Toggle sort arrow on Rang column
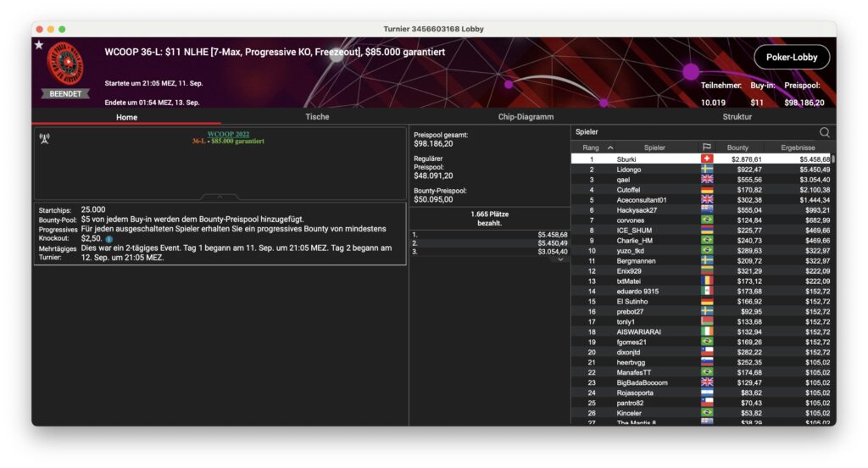Image resolution: width=868 pixels, height=468 pixels. 610,148
